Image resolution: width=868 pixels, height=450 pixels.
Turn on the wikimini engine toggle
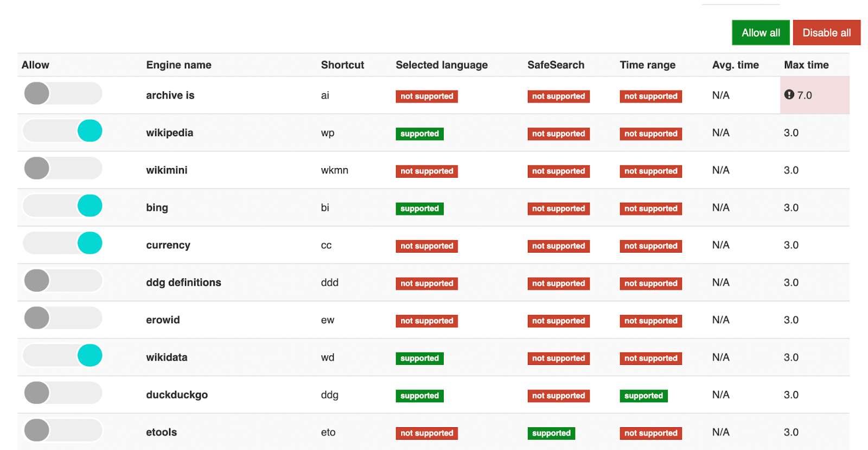pos(63,168)
